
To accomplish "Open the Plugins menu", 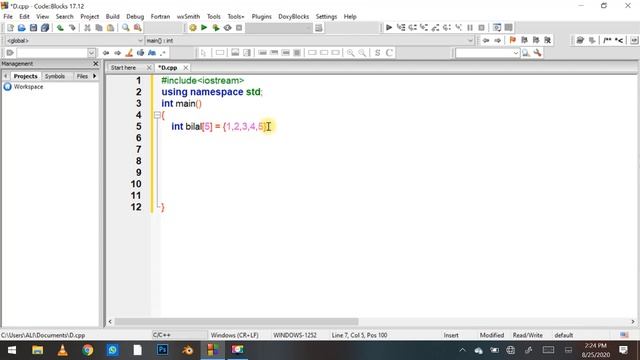I will click(262, 16).
